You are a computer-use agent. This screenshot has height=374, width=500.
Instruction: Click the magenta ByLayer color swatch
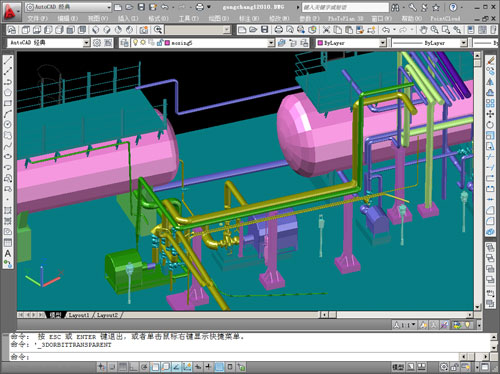point(320,43)
